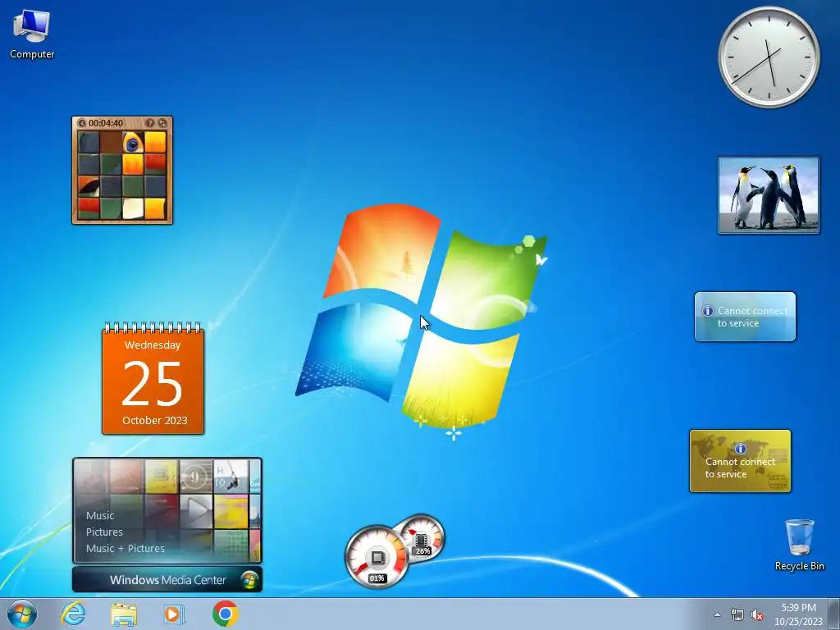Click Wednesday on the Calendar gadget
The width and height of the screenshot is (840, 630).
click(153, 345)
